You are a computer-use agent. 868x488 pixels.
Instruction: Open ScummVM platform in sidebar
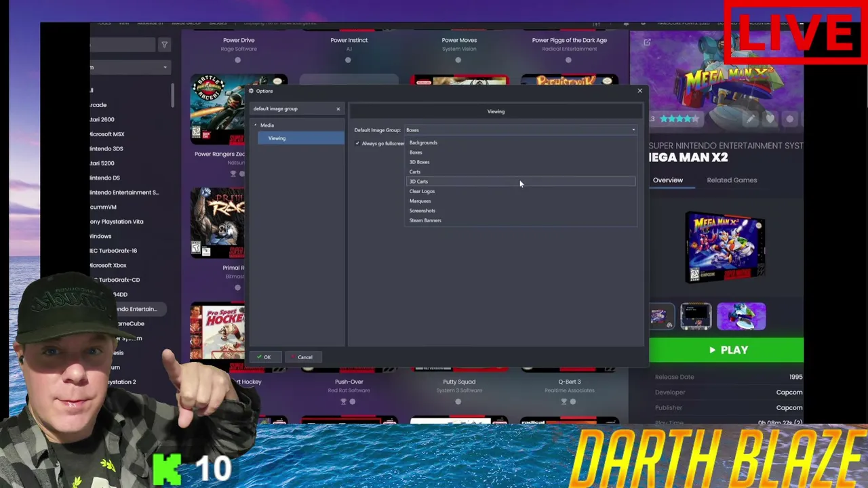103,207
